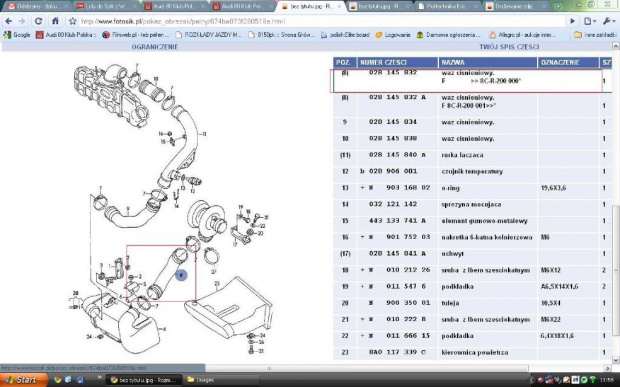Viewport: 620px width, 387px height.
Task: Click the 'TWÓJ SPIS CZĘŚCI' link
Action: (x=509, y=47)
